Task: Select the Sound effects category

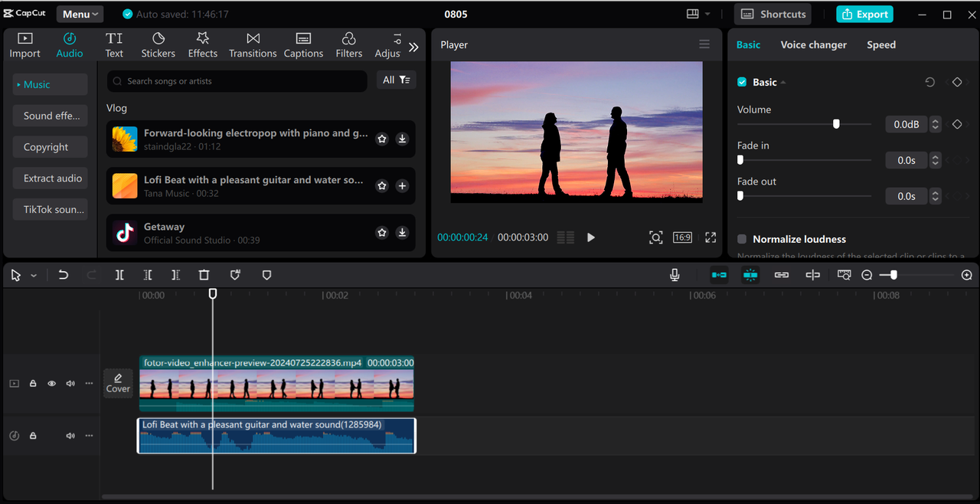Action: click(50, 116)
